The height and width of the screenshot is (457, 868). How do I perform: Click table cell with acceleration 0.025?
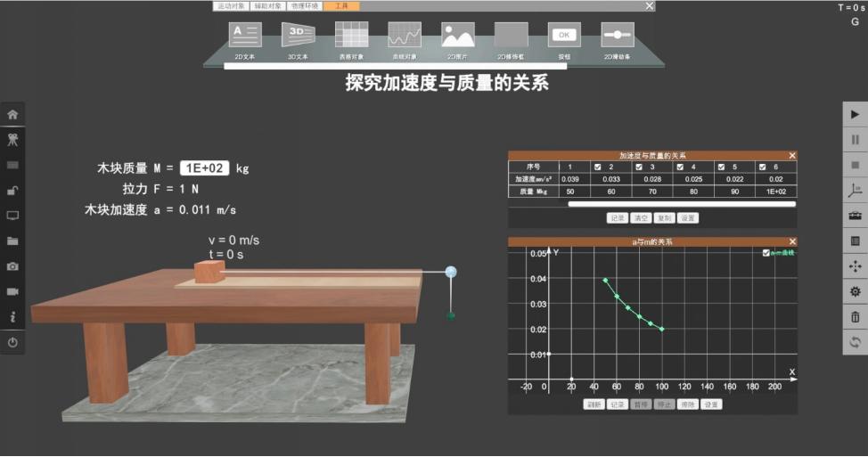pyautogui.click(x=693, y=179)
